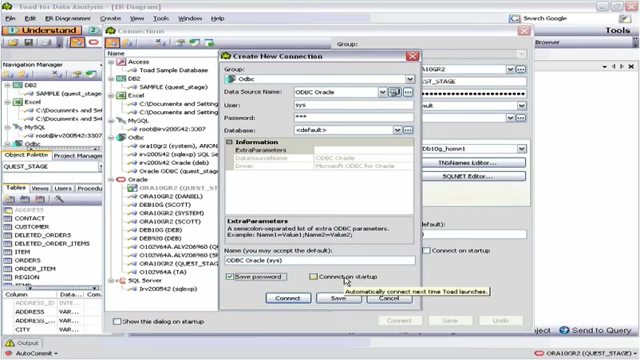Check Connect on startup in Connections window background
This screenshot has height=360, width=640.
tap(426, 251)
